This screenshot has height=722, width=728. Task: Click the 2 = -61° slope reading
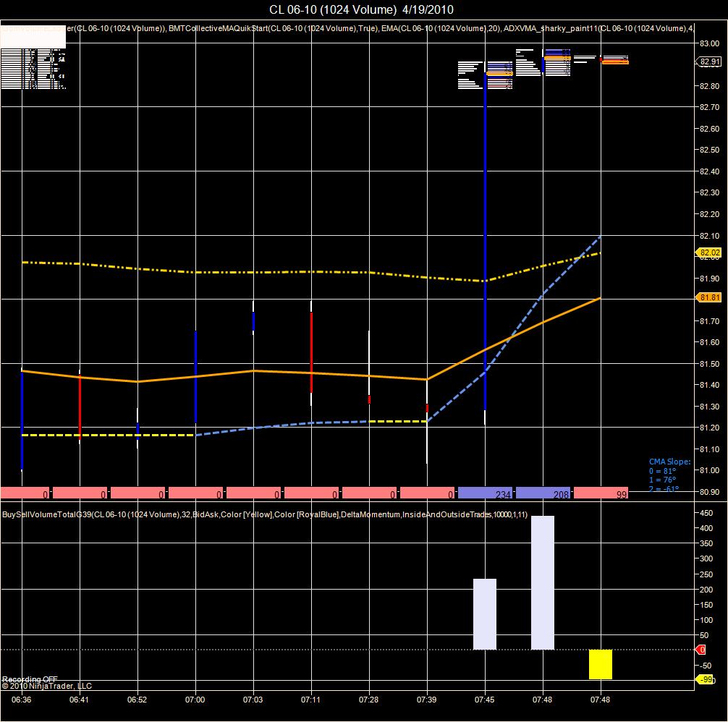point(664,488)
